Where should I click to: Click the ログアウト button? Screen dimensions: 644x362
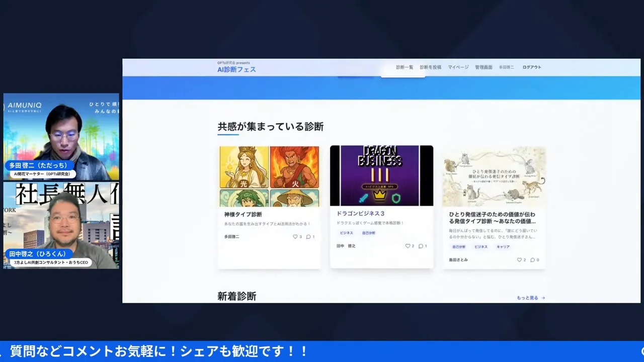point(531,67)
